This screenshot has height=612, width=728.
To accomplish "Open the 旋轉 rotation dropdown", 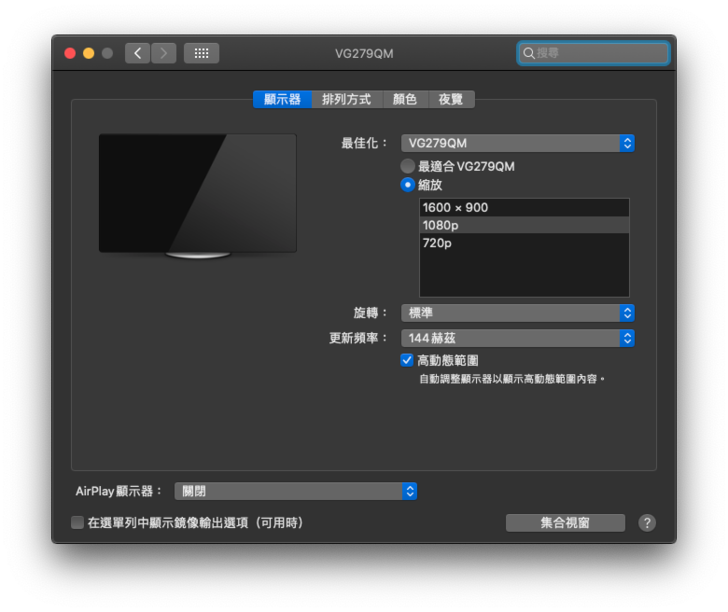I will click(x=517, y=313).
